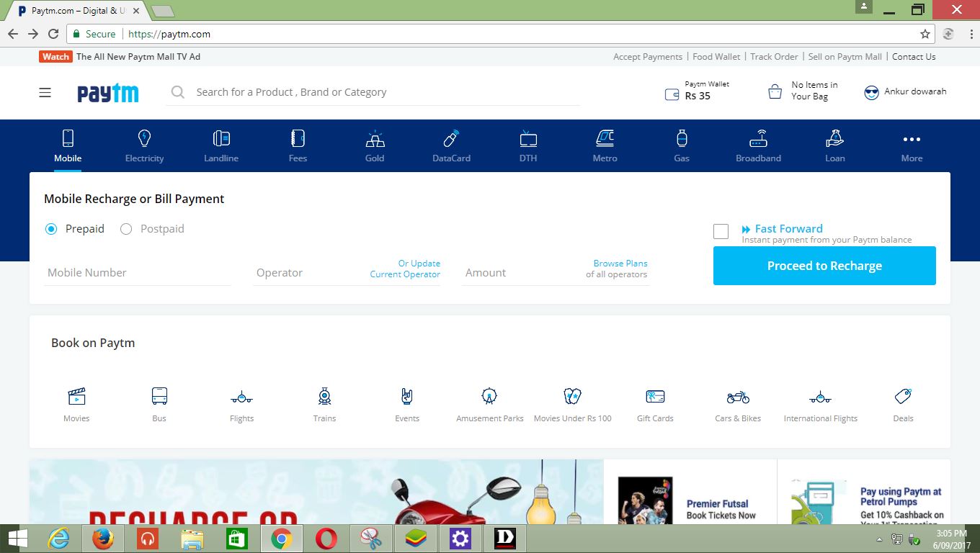The height and width of the screenshot is (553, 980).
Task: Reload the page in Chrome
Action: coord(53,34)
